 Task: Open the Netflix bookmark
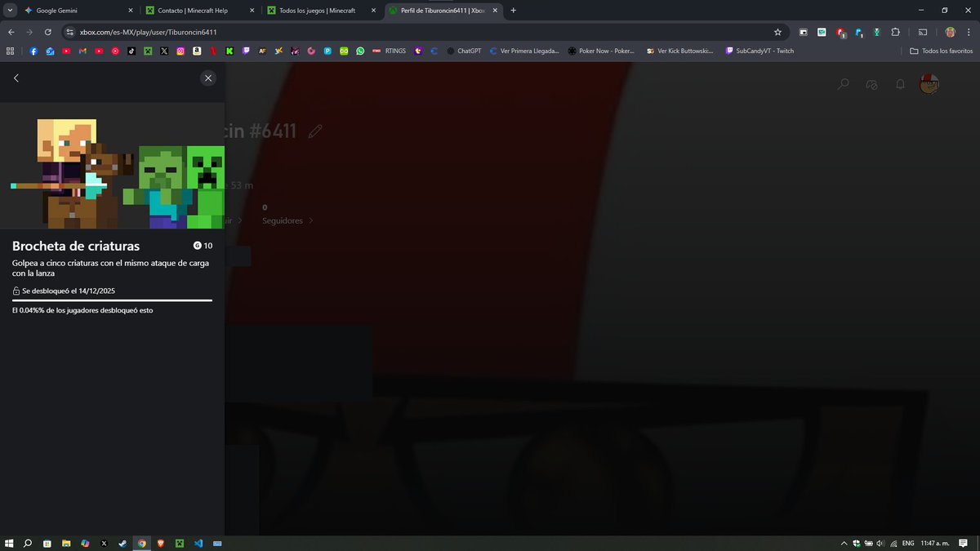pyautogui.click(x=213, y=51)
